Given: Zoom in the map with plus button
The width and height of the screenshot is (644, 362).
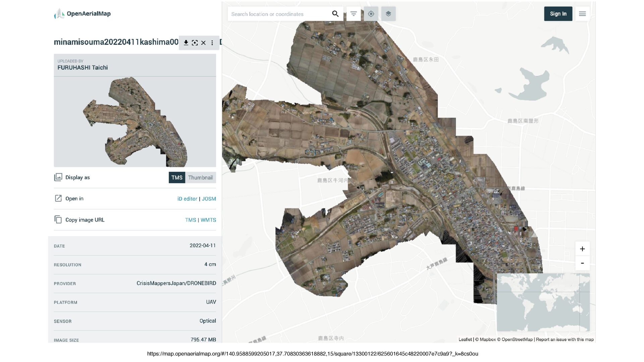Looking at the screenshot, I should click(582, 249).
